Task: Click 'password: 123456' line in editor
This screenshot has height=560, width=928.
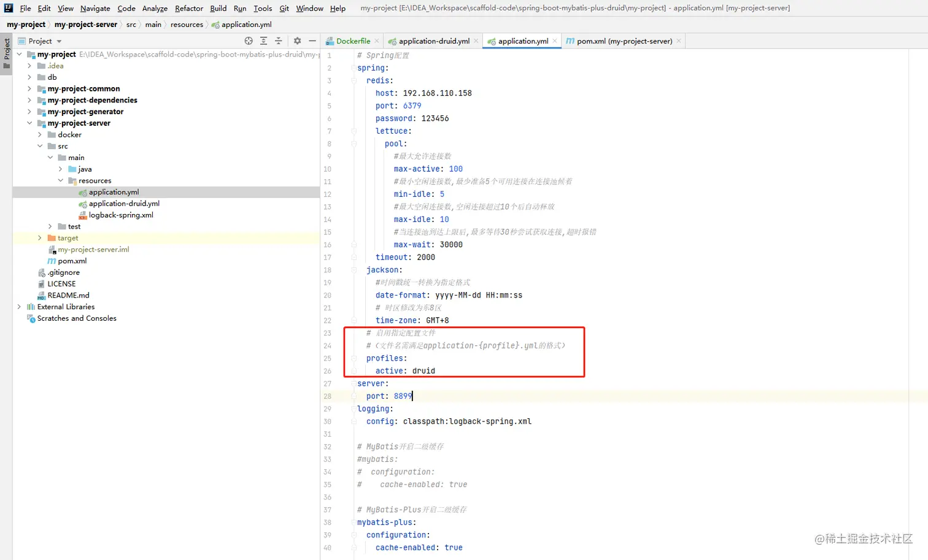Action: point(412,118)
